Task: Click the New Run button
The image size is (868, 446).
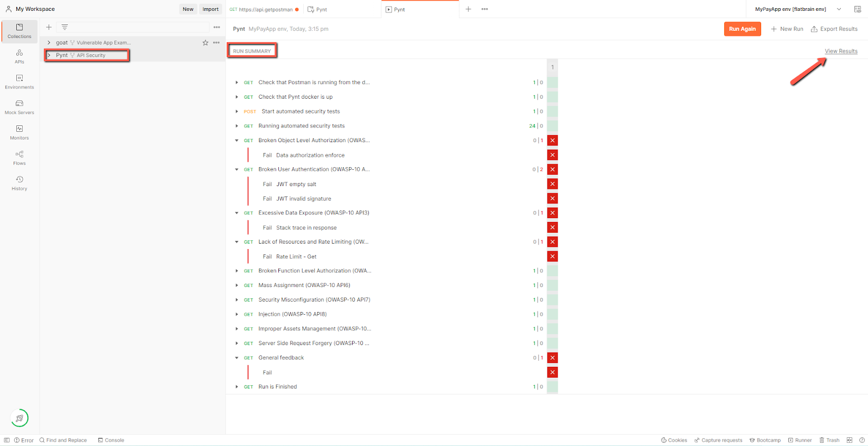Action: 787,29
